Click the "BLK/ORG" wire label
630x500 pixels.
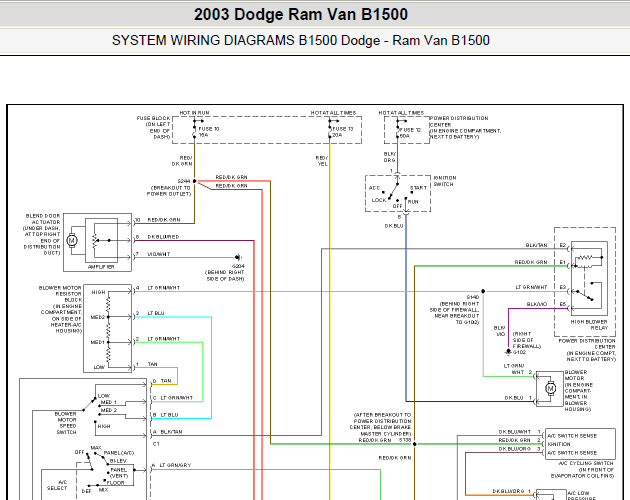389,157
